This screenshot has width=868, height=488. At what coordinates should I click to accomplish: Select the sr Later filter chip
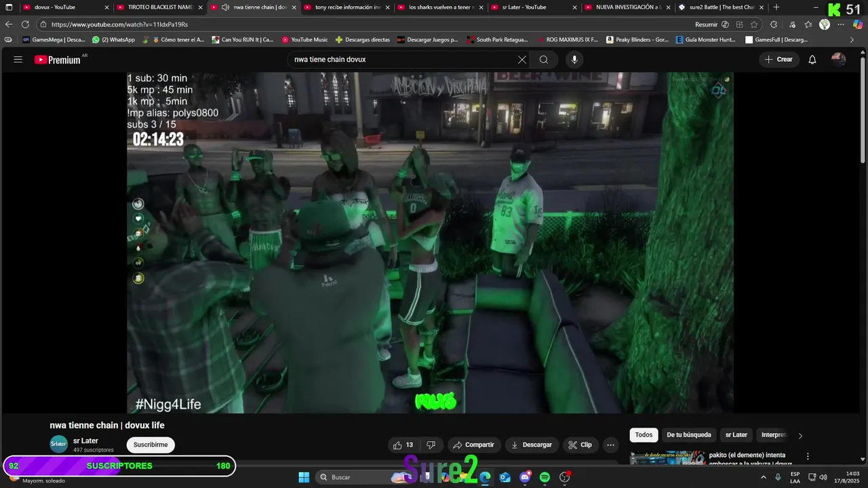736,435
